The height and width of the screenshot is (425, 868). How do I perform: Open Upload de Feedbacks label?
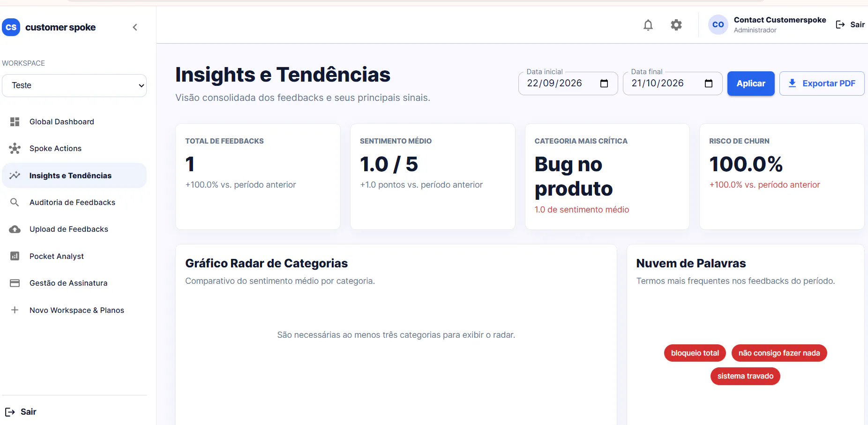click(x=69, y=229)
